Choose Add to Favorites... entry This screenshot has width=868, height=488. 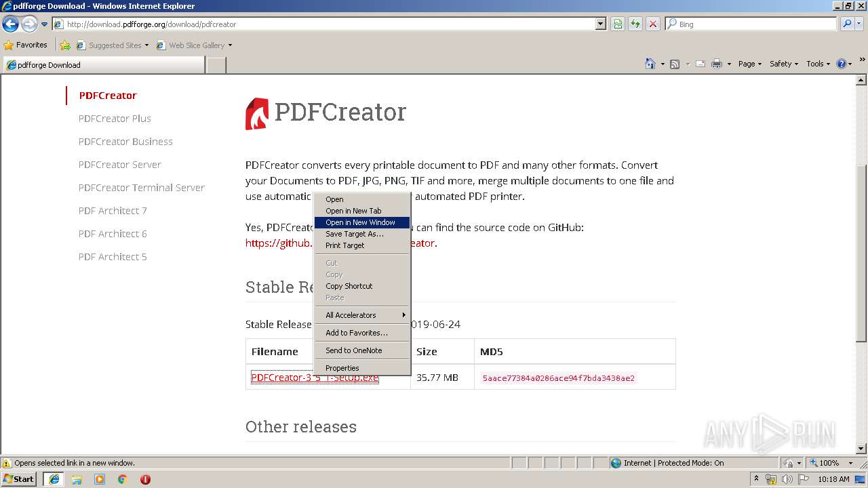click(x=362, y=333)
